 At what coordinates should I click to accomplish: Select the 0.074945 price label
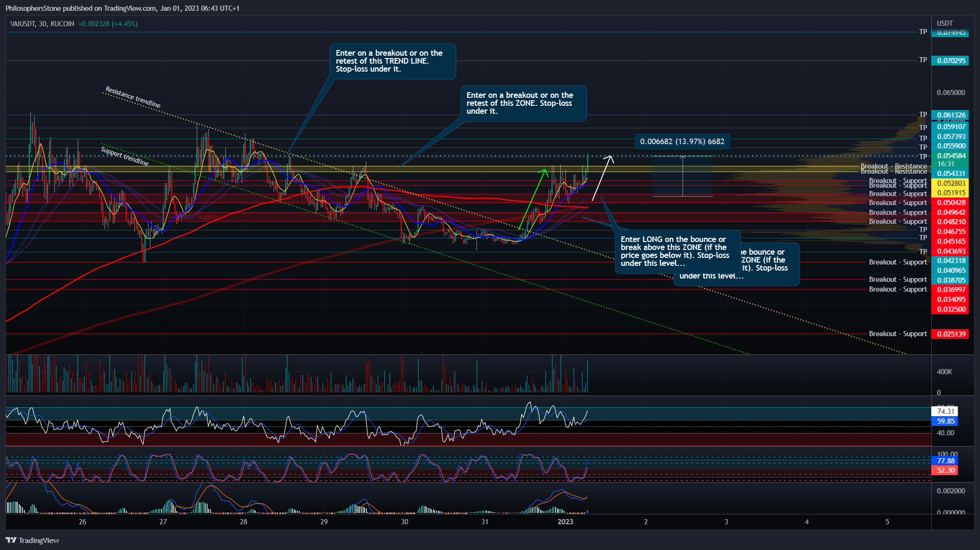(950, 32)
